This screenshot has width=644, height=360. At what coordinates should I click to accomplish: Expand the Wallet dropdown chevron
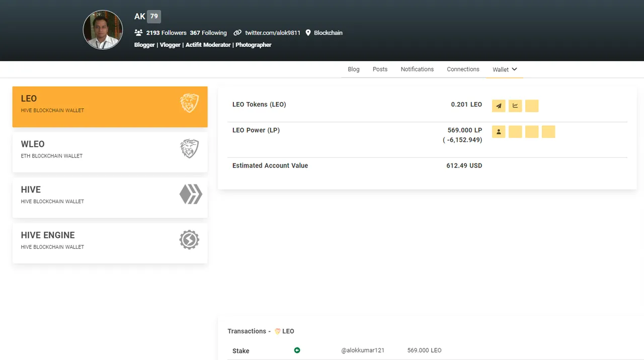pos(515,69)
